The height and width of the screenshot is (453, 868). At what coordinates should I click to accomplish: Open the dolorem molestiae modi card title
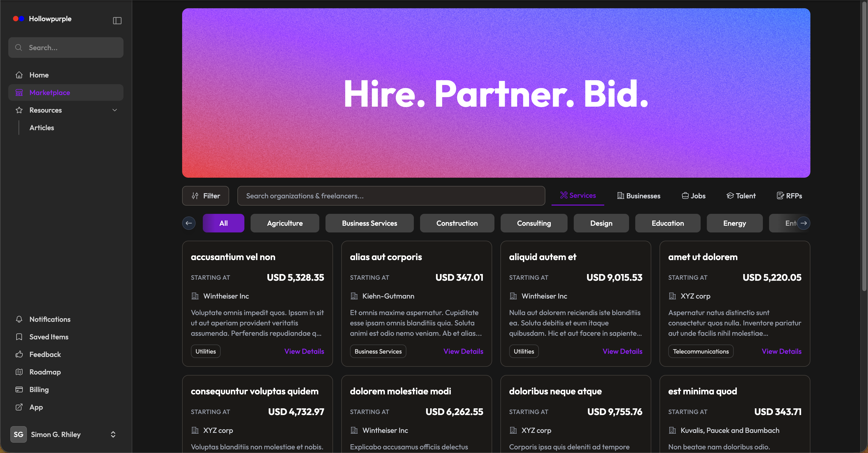(x=400, y=391)
